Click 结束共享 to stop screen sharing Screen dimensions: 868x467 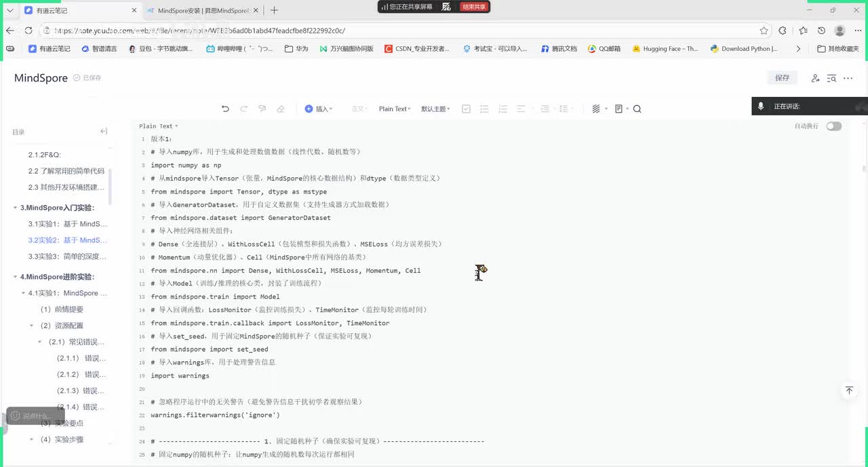click(474, 6)
